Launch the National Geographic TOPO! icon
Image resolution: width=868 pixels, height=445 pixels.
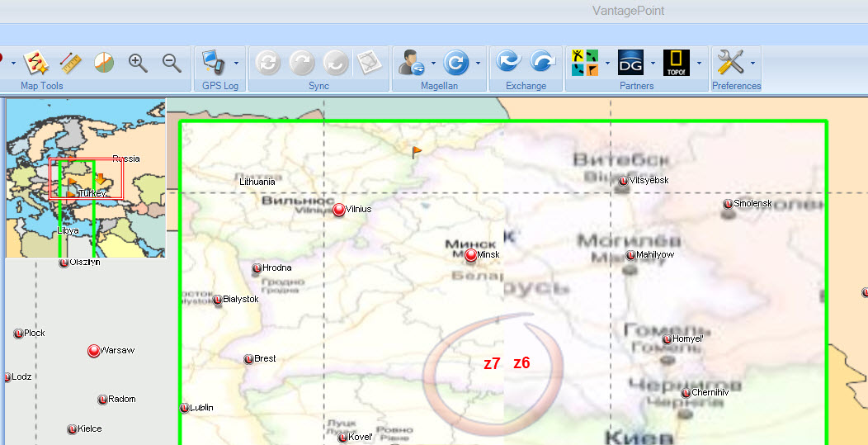pyautogui.click(x=677, y=63)
